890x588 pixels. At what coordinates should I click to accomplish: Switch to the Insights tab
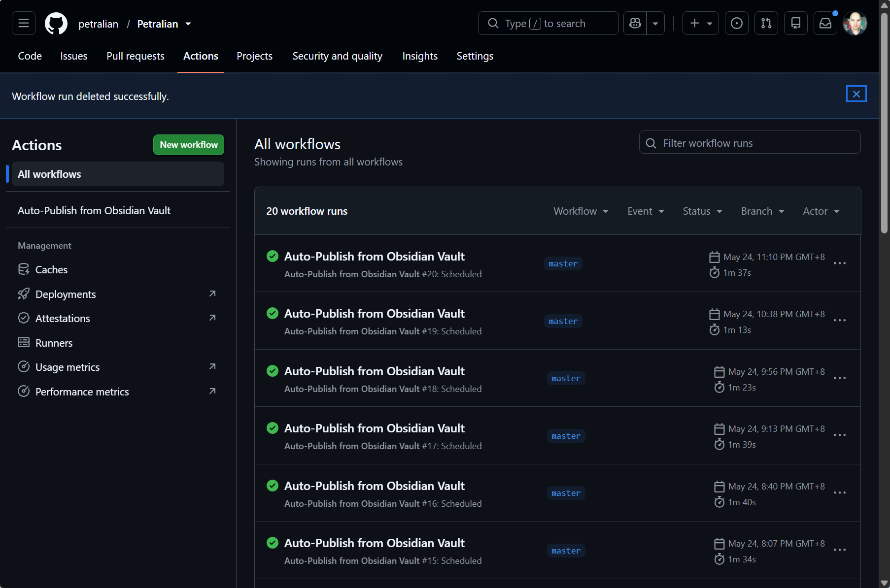(420, 56)
